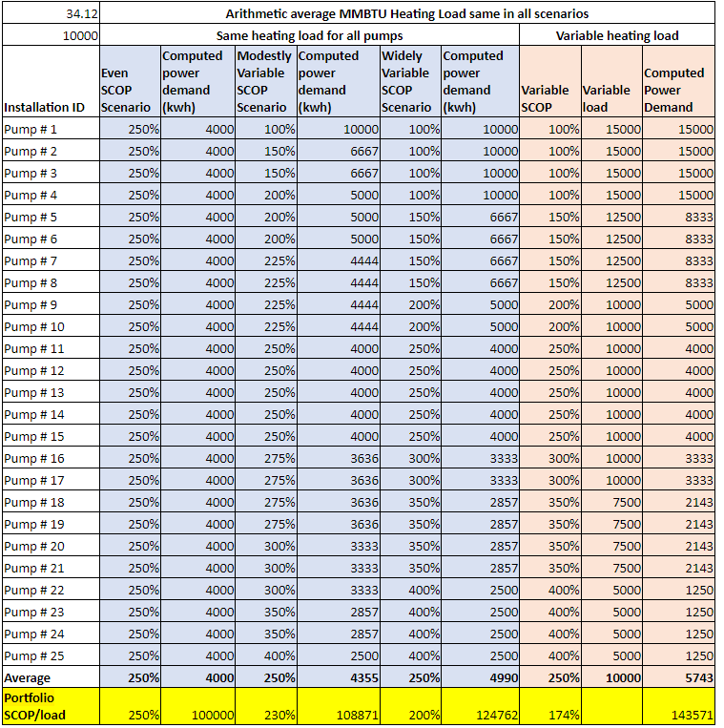This screenshot has width=724, height=728.
Task: Select the 'Modestly Variable SCOP Scenario' header
Action: click(x=266, y=81)
